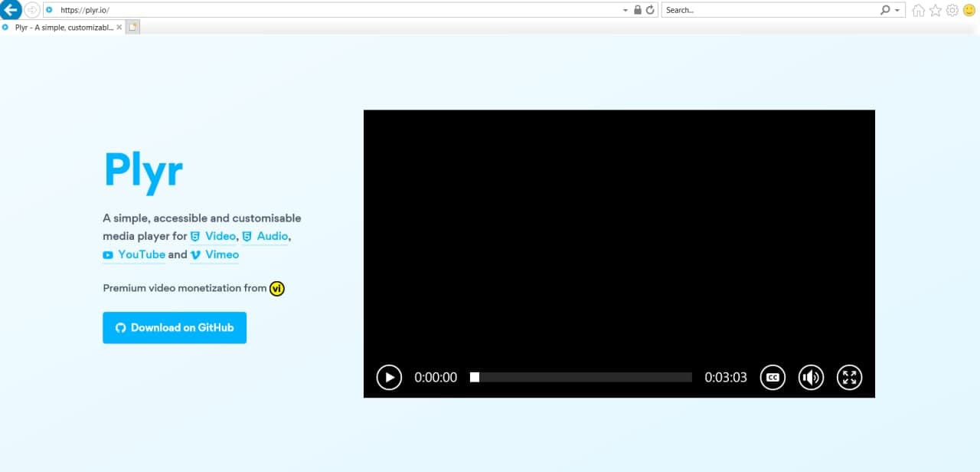Open browser Tools via the gear icon
This screenshot has height=472, width=980.
pyautogui.click(x=952, y=10)
